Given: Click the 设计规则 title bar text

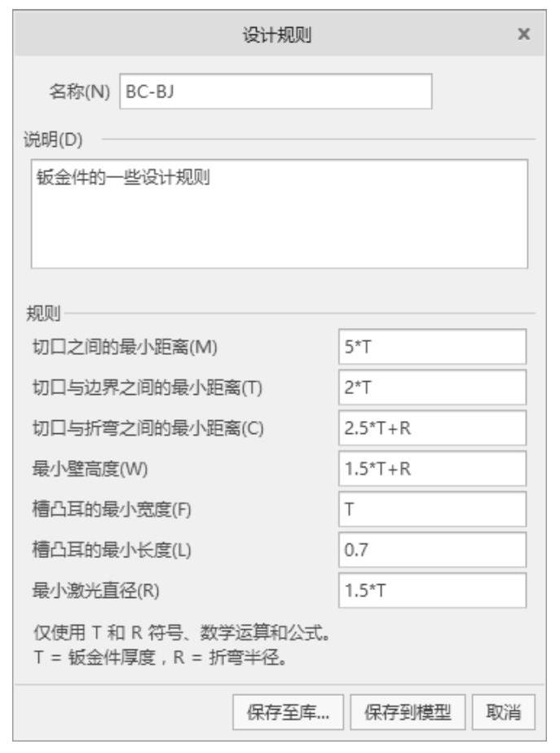Looking at the screenshot, I should [278, 35].
